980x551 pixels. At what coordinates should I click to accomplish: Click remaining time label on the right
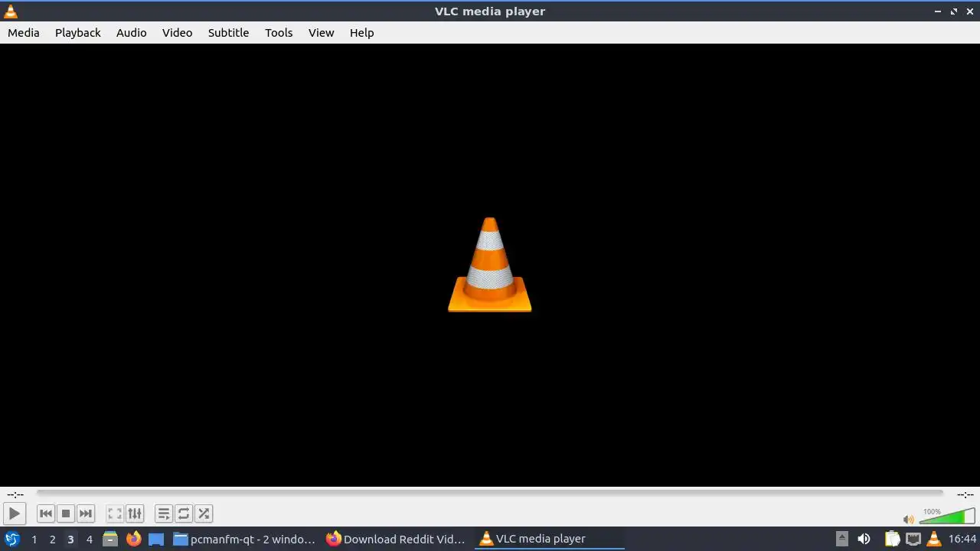965,494
